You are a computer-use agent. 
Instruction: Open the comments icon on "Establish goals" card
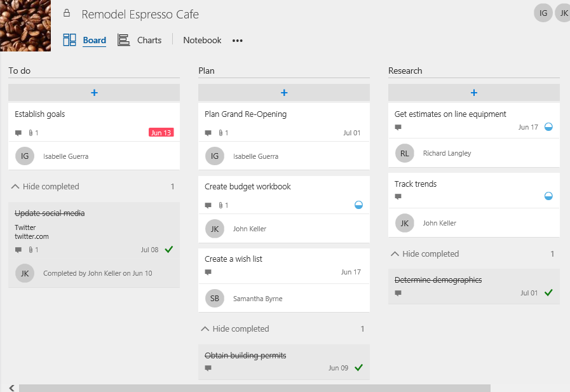[x=19, y=131]
